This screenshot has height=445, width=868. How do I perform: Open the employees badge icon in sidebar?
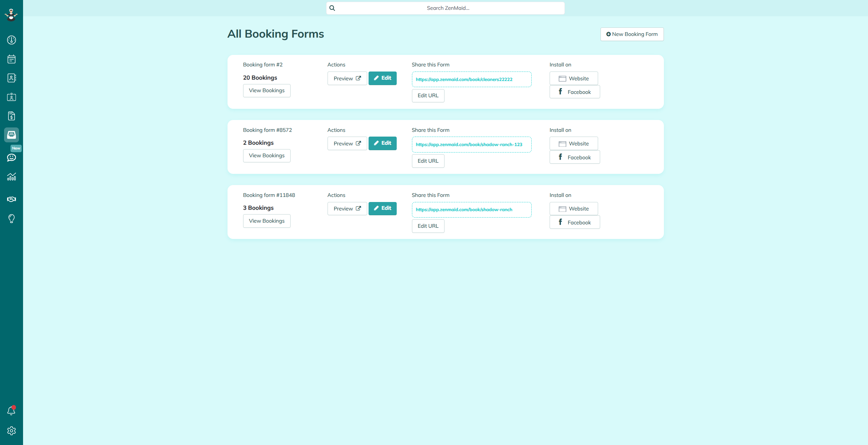(12, 97)
